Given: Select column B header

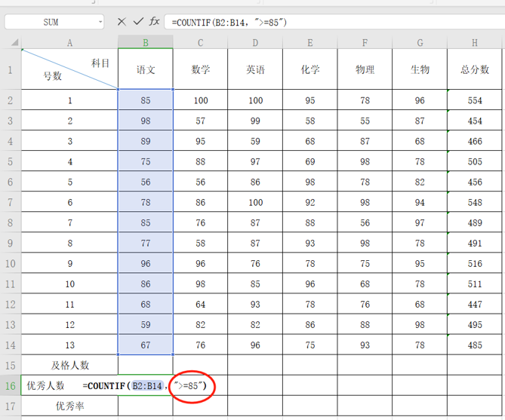Looking at the screenshot, I should pos(146,42).
